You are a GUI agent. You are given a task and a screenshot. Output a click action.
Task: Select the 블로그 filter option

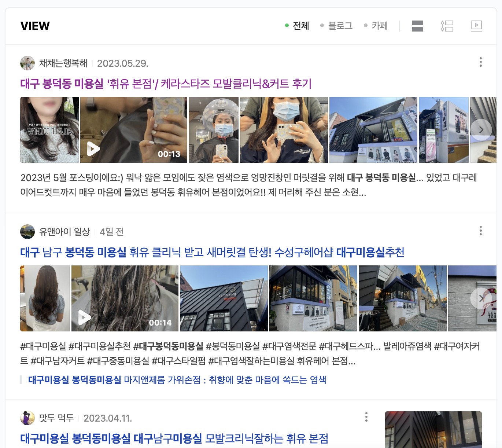[x=336, y=26]
